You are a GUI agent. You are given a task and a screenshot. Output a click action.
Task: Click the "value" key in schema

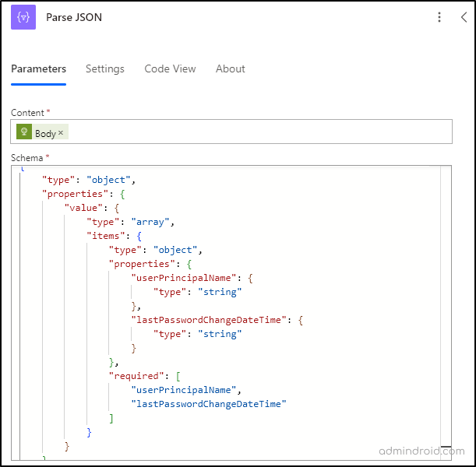[x=83, y=208]
